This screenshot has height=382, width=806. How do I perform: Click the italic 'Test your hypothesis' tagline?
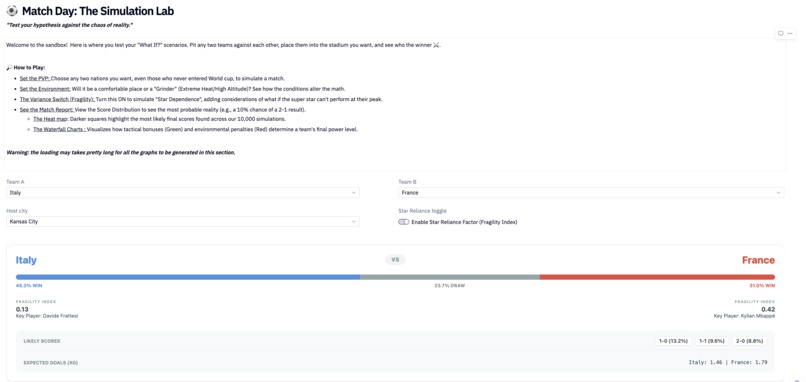69,25
